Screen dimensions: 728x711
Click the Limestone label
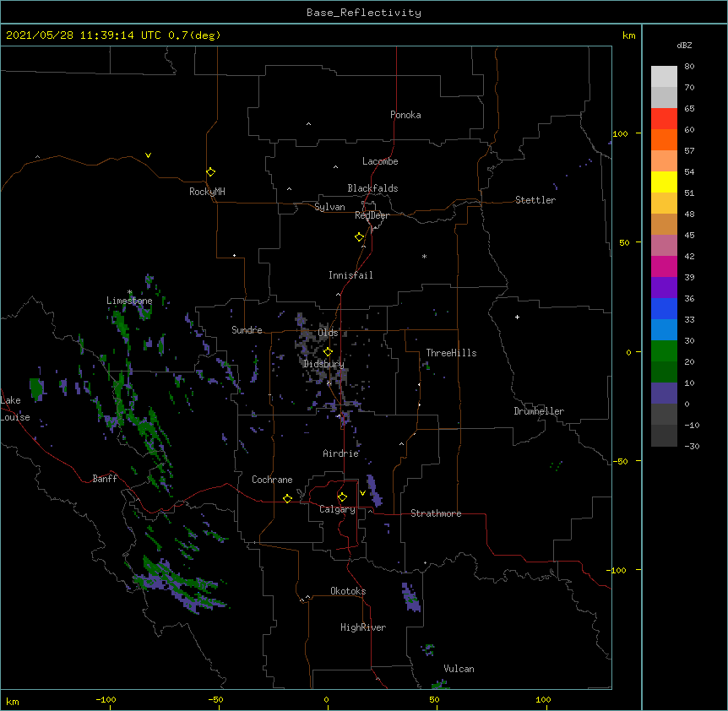tap(129, 301)
